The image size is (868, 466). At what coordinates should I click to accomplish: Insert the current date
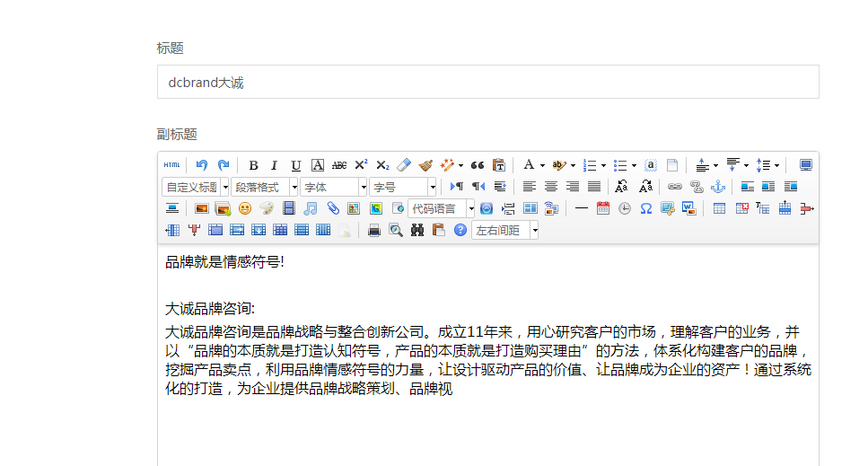tap(603, 208)
